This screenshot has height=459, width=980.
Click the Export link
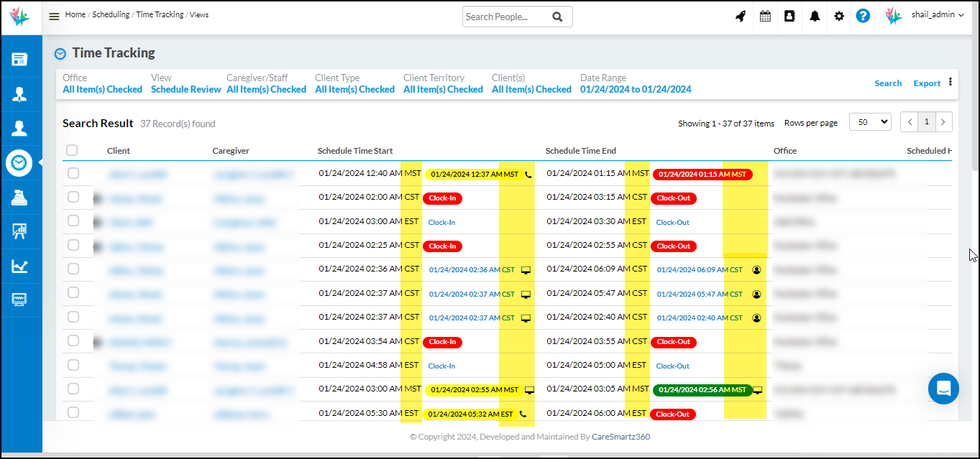(927, 83)
